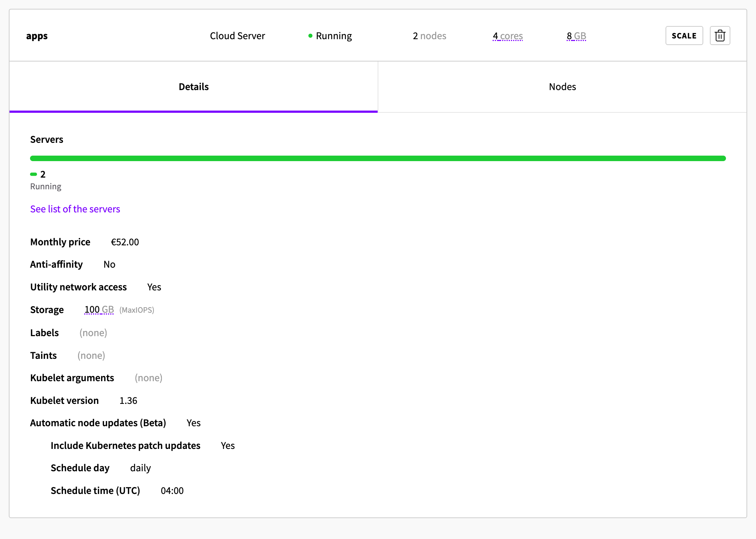Click the Labels (none) value
This screenshot has height=539, width=756.
coord(93,333)
